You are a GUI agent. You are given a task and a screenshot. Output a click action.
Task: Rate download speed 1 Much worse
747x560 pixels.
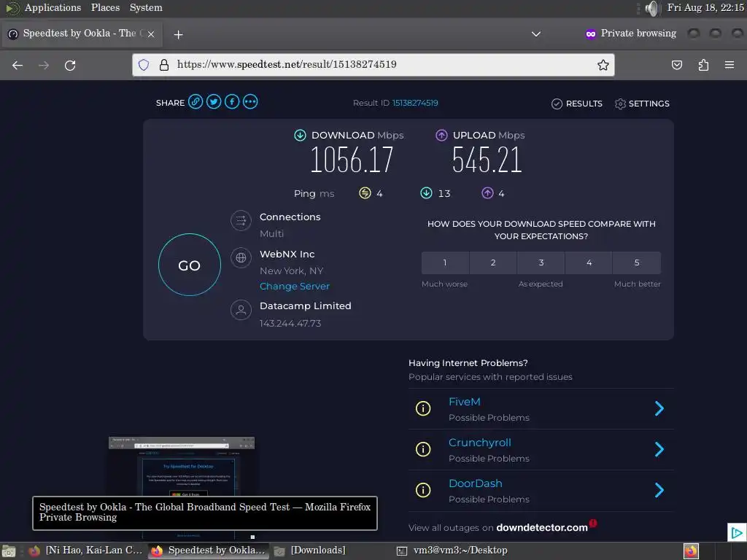(445, 262)
